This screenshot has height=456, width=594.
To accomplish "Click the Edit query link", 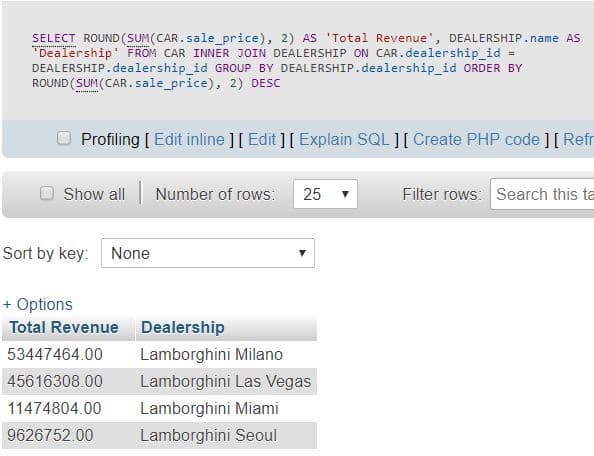I will [x=262, y=139].
